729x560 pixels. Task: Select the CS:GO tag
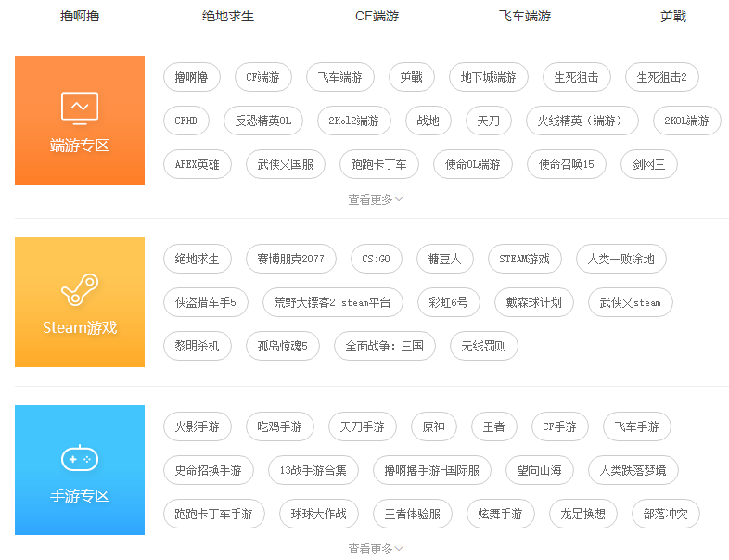(x=377, y=259)
